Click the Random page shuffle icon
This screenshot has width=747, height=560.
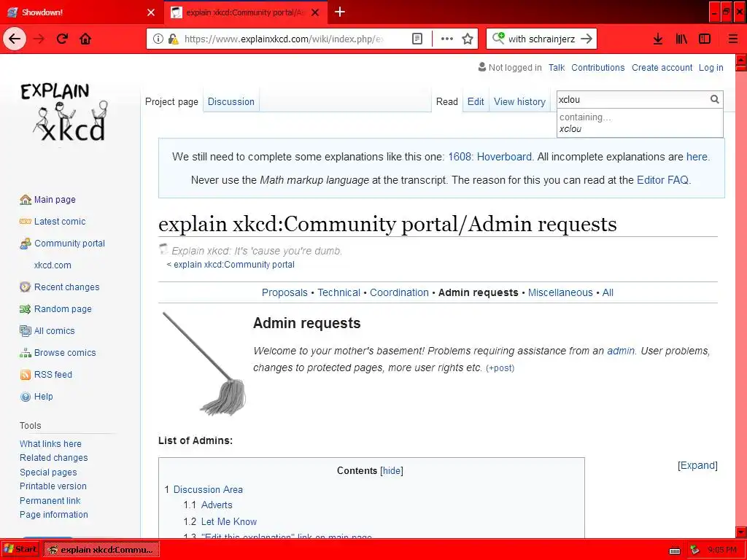click(x=26, y=309)
